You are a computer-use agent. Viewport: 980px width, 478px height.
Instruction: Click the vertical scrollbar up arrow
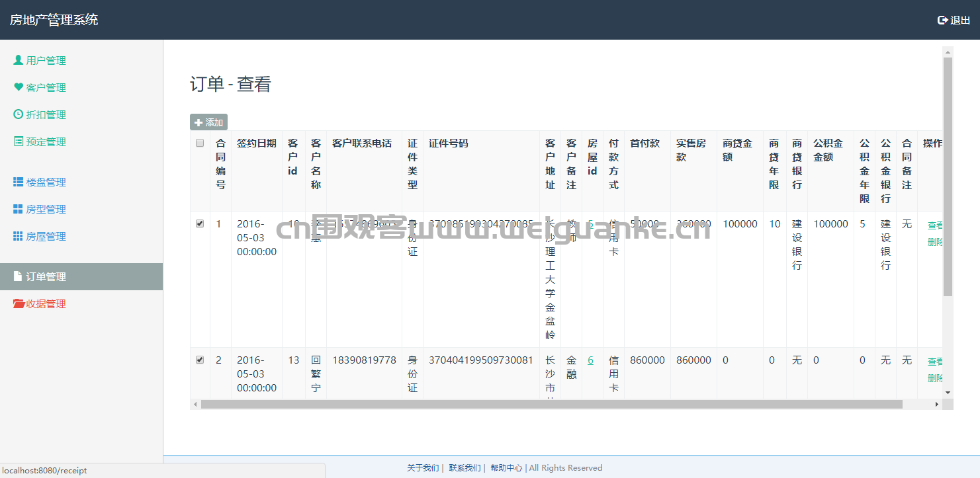948,52
